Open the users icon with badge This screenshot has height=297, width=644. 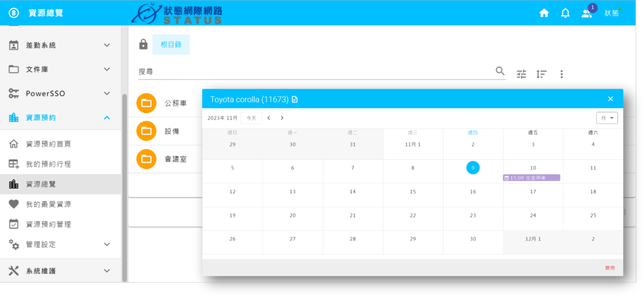click(x=587, y=13)
